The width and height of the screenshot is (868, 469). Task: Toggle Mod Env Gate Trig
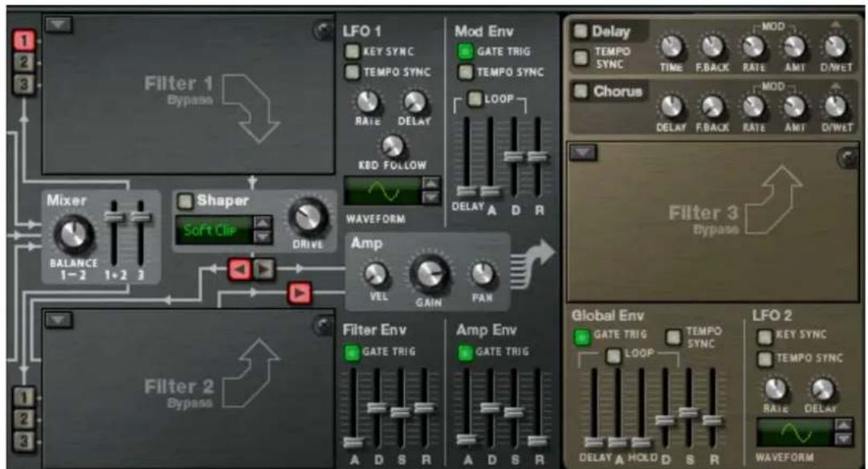point(466,51)
